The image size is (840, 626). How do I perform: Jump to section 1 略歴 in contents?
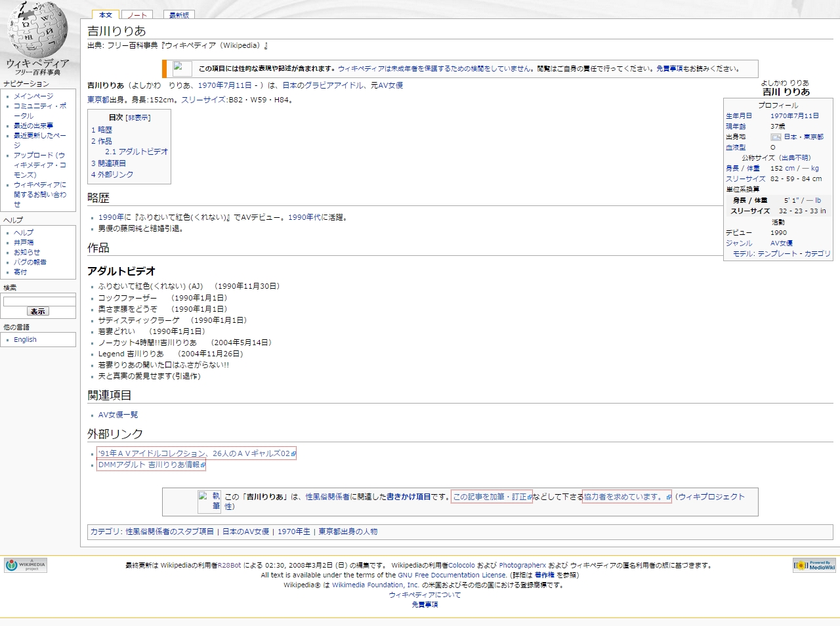[x=102, y=130]
